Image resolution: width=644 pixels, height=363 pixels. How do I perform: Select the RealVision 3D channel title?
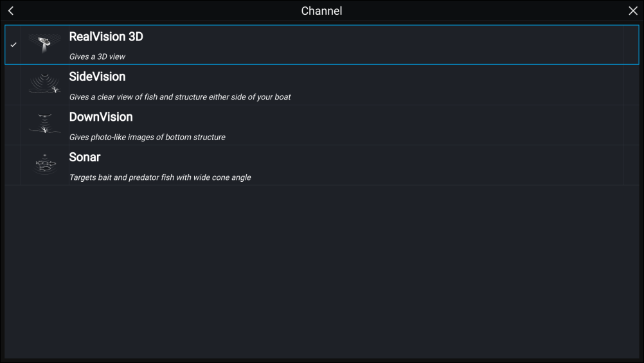pyautogui.click(x=106, y=37)
